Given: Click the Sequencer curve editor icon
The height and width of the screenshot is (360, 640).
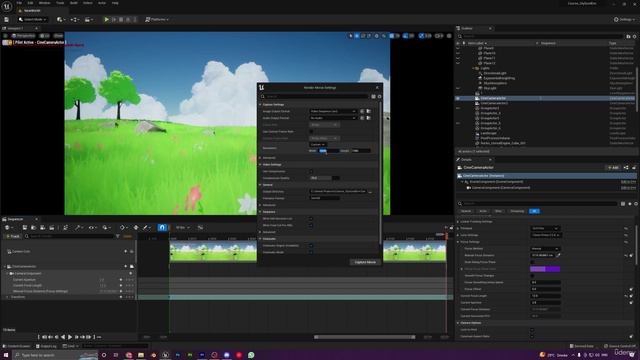Looking at the screenshot, I should [x=200, y=227].
